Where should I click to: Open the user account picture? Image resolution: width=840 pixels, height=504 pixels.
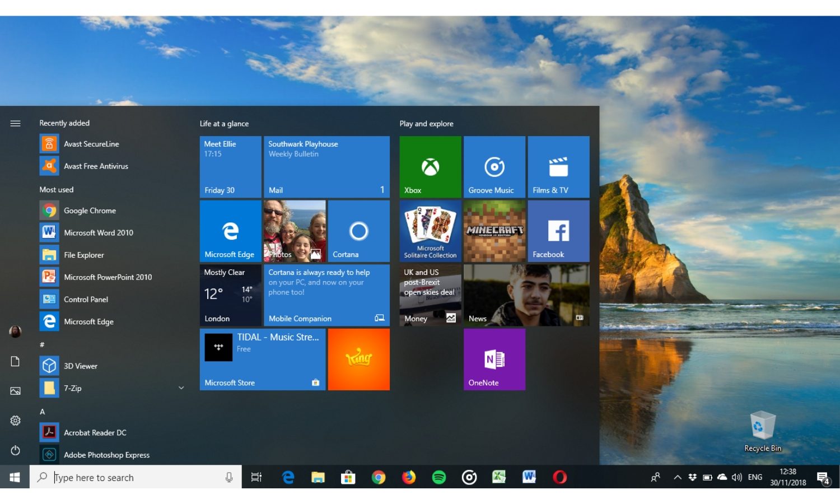15,332
